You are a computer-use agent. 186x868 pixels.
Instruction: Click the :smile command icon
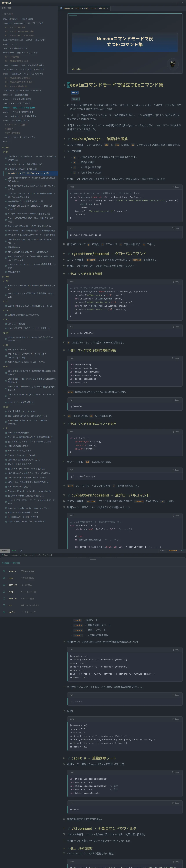pos(4,612)
